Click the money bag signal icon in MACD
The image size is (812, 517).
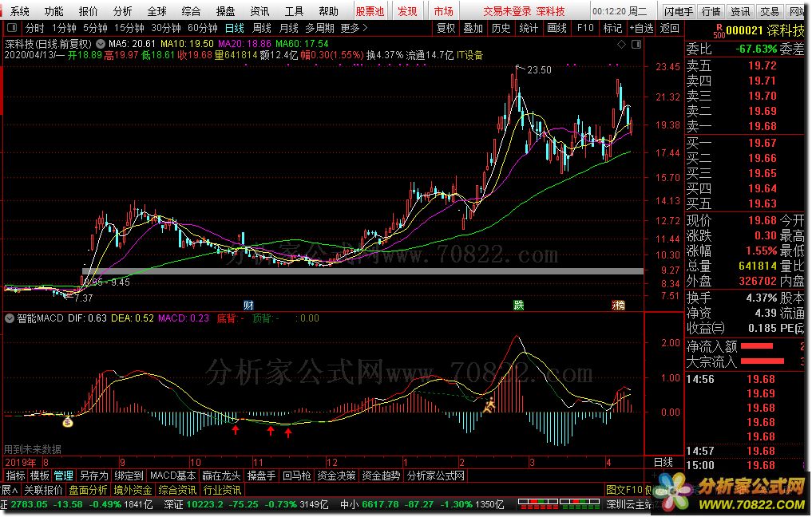tap(68, 422)
